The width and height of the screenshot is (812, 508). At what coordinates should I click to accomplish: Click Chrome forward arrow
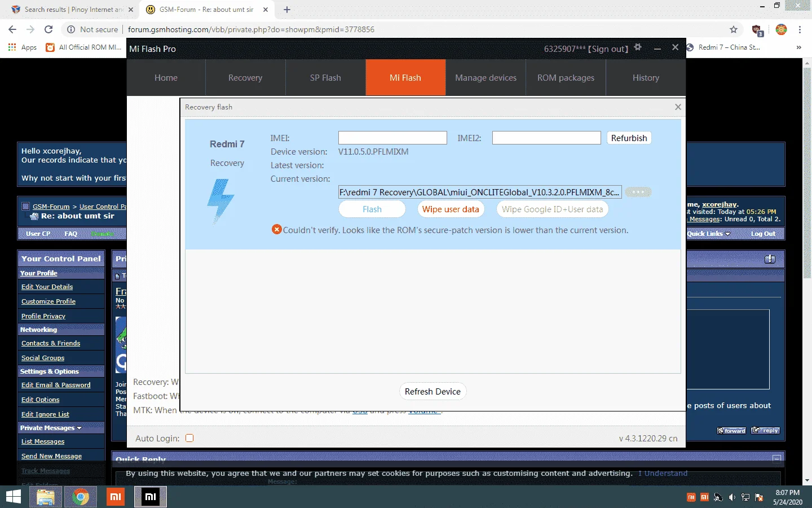click(30, 29)
